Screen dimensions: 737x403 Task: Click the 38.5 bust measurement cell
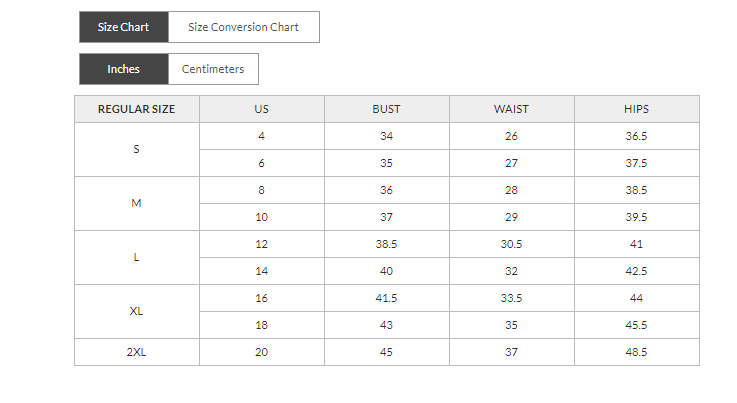387,244
